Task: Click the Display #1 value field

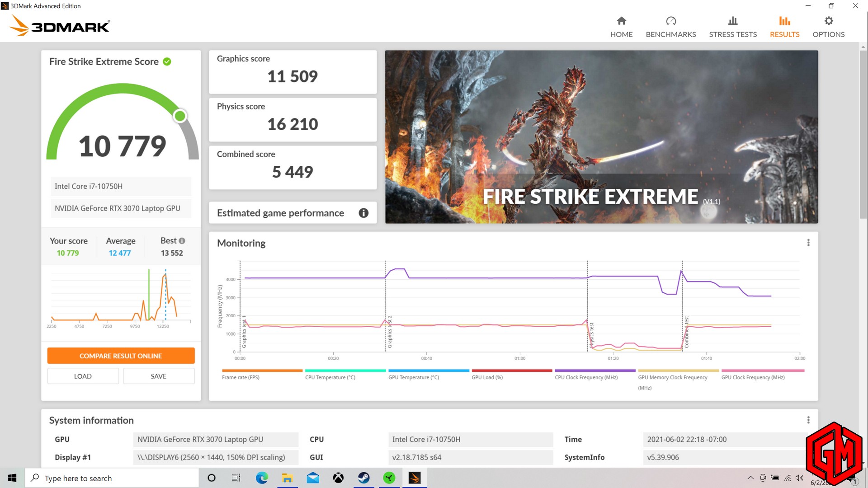Action: click(216, 457)
